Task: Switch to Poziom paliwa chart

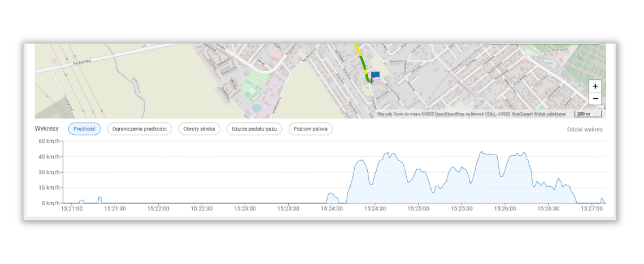Action: point(310,129)
